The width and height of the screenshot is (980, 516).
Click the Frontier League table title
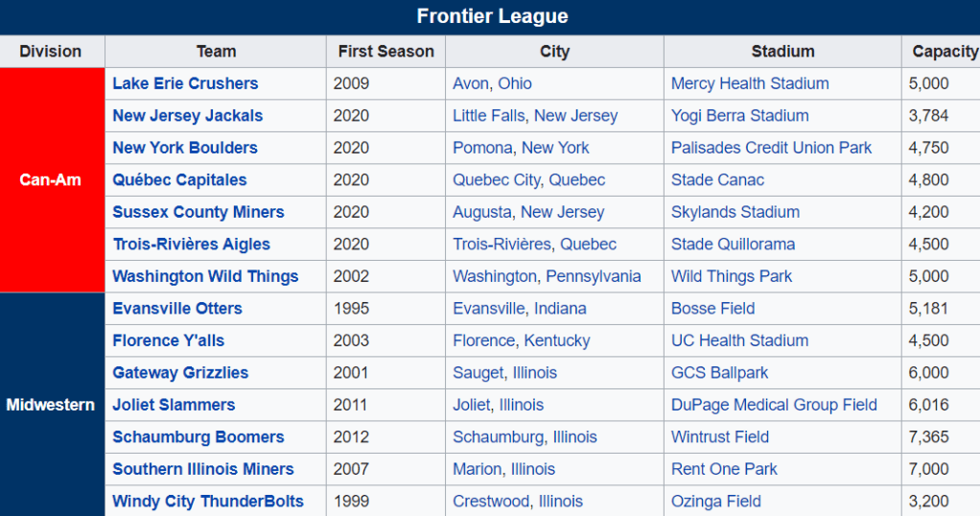pyautogui.click(x=492, y=16)
